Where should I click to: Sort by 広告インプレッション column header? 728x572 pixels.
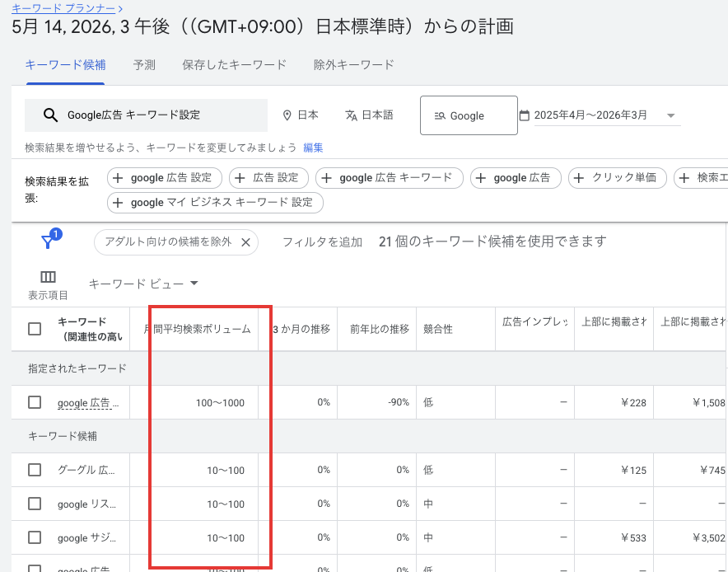click(534, 321)
